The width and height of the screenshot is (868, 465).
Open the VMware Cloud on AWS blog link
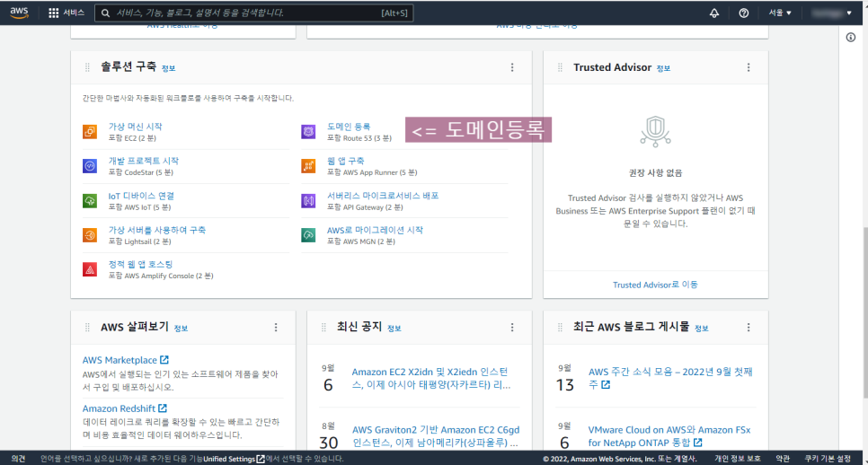point(669,436)
